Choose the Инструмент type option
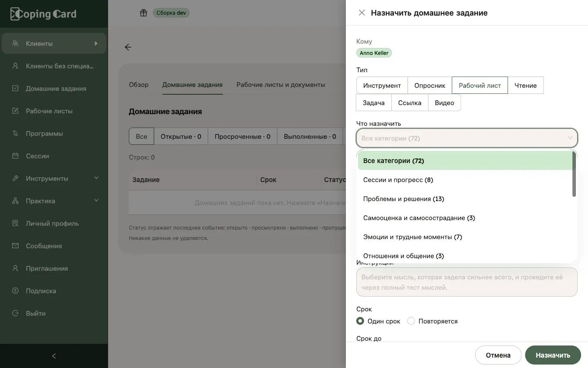This screenshot has width=588, height=368. click(x=382, y=85)
